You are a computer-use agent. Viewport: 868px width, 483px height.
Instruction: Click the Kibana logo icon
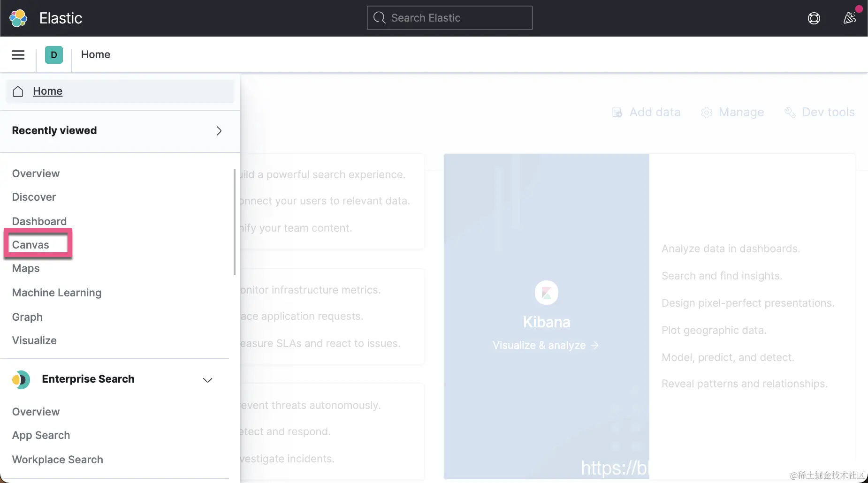tap(547, 293)
